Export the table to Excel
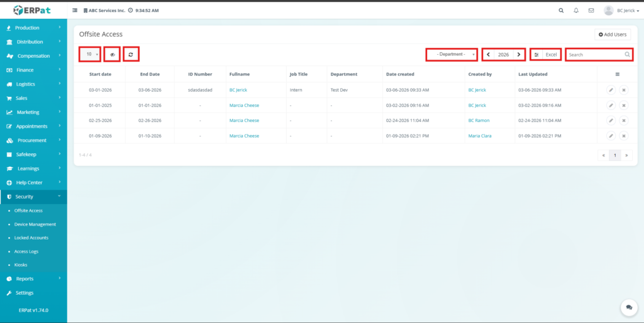 (x=551, y=55)
